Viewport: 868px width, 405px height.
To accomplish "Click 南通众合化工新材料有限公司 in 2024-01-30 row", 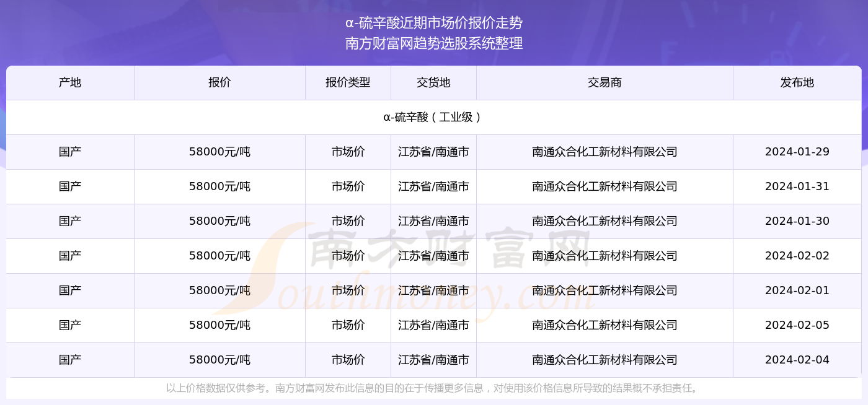I will point(604,221).
